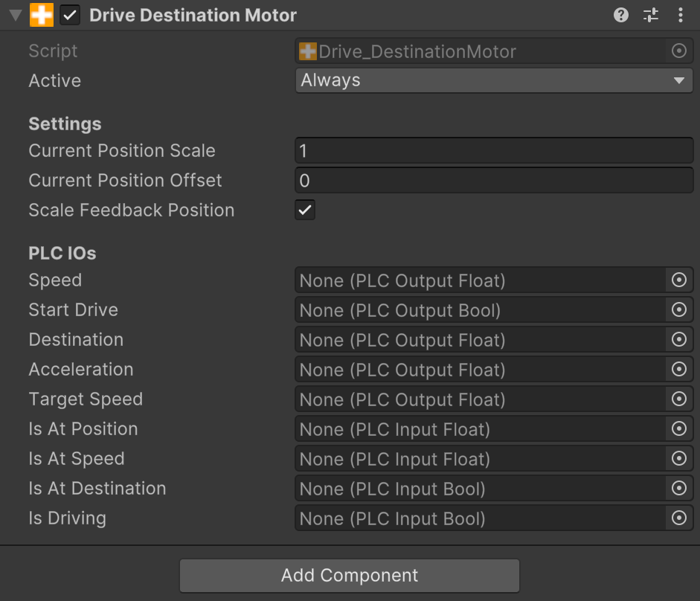Viewport: 700px width, 601px height.
Task: Open object picker for Speed
Action: click(678, 280)
